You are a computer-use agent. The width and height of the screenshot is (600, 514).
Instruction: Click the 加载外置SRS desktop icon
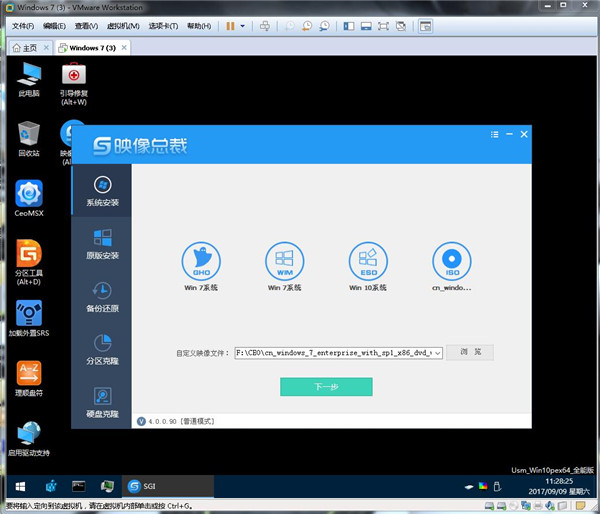29,318
